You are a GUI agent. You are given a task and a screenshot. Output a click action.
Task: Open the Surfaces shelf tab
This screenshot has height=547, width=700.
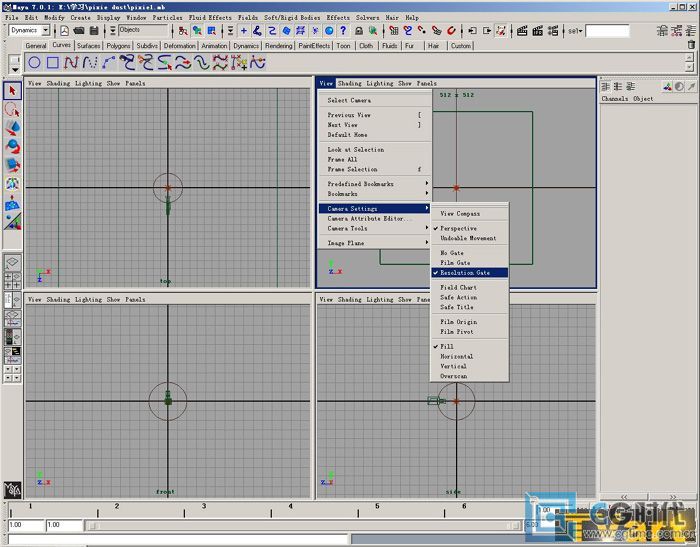(88, 46)
